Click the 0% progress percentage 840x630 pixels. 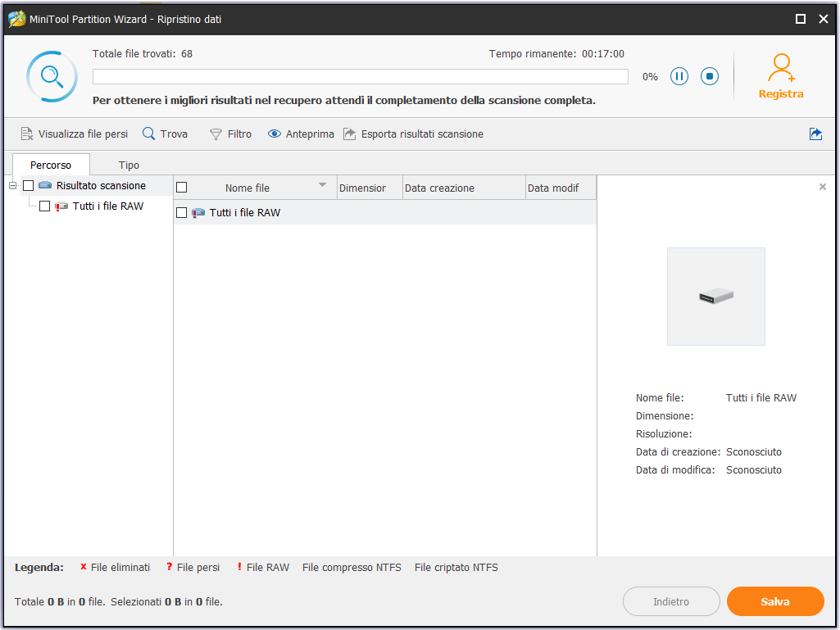pos(650,77)
